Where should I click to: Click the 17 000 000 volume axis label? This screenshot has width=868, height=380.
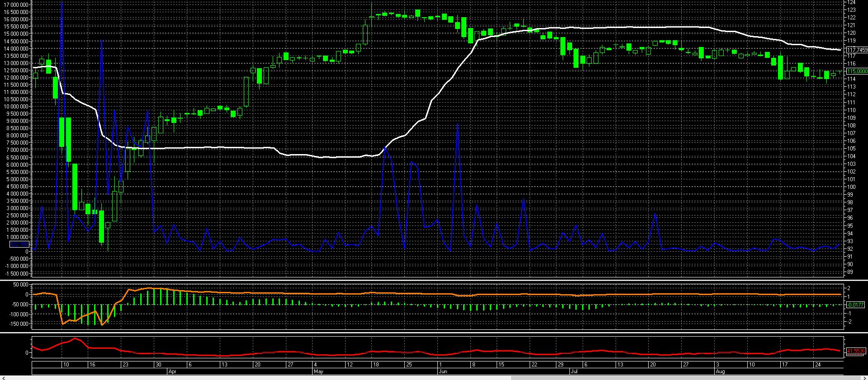click(16, 5)
